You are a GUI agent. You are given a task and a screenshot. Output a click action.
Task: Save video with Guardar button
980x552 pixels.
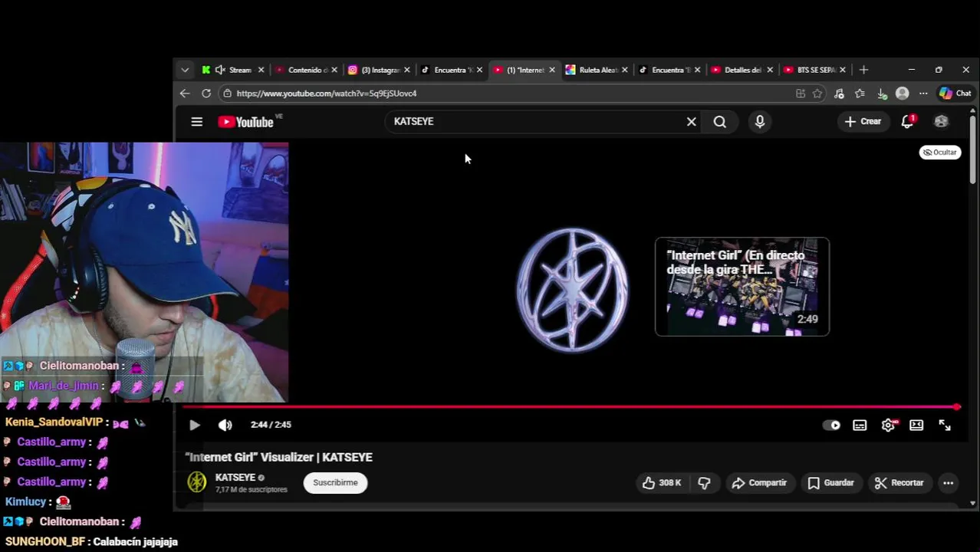click(830, 482)
